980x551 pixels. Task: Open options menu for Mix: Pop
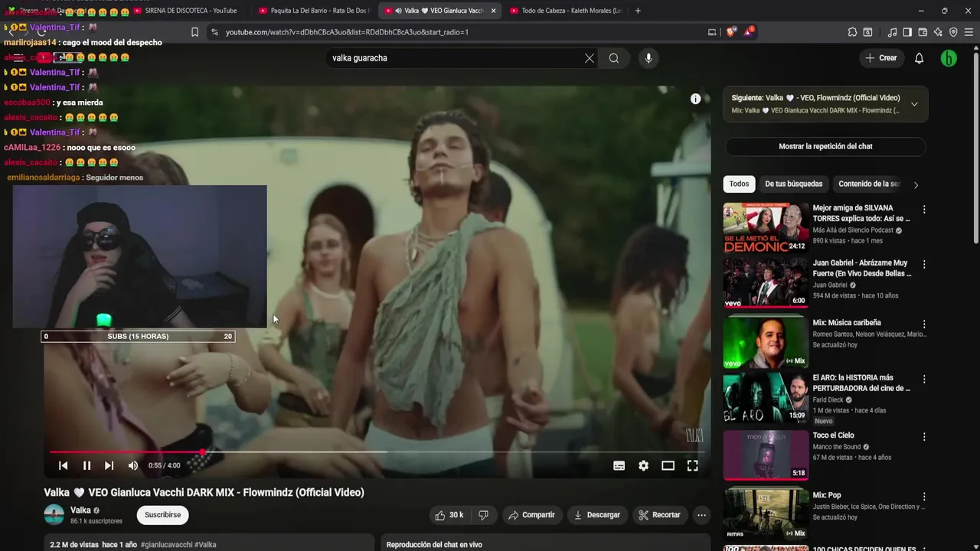(x=924, y=496)
